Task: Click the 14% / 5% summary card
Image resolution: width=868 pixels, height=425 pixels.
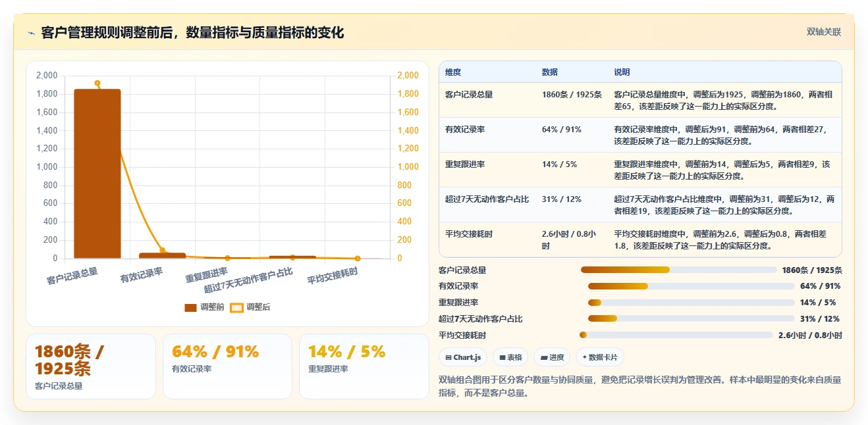Action: coord(364,366)
